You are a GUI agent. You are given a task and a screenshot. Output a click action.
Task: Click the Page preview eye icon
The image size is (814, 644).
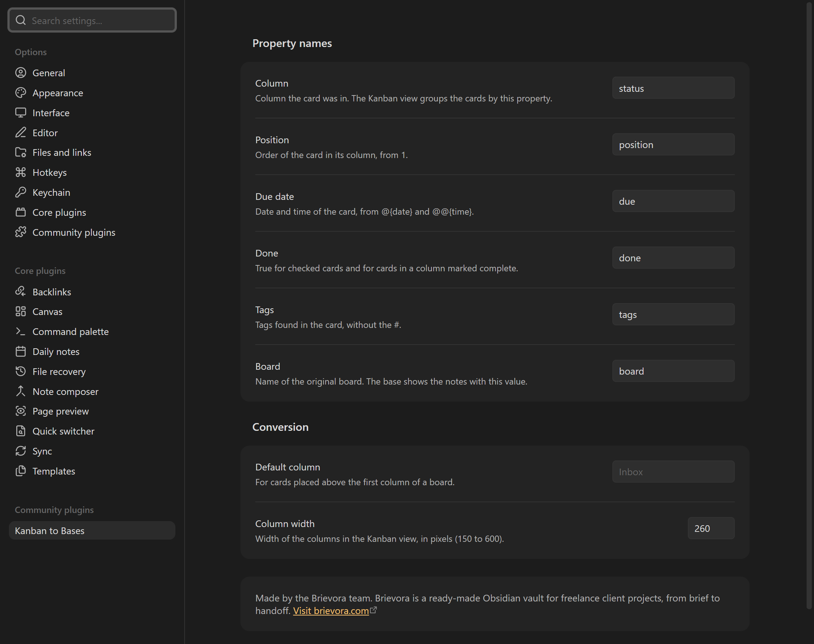click(x=21, y=410)
